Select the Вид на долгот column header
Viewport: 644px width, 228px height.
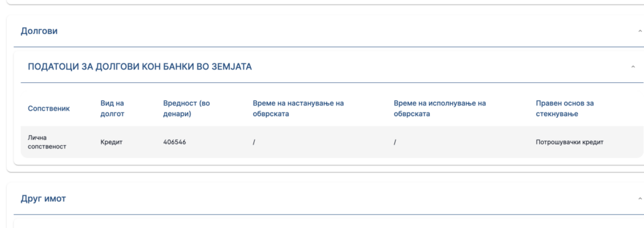pyautogui.click(x=113, y=109)
